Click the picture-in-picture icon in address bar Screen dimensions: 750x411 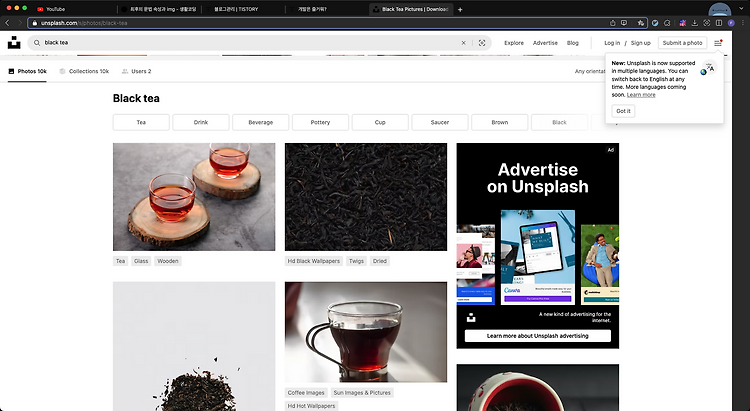(x=624, y=22)
